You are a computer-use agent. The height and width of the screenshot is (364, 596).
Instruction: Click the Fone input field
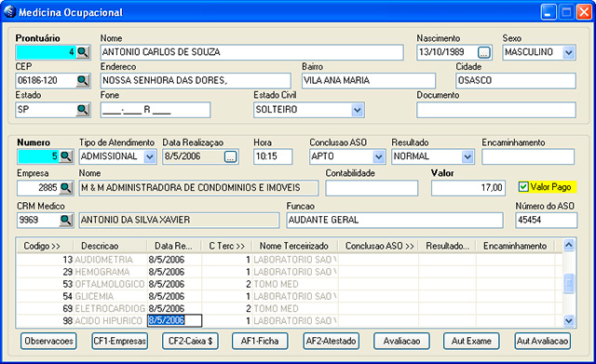pyautogui.click(x=156, y=110)
